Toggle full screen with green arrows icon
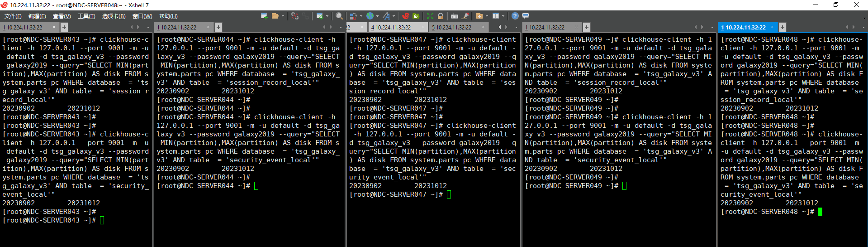868x247 pixels. [430, 16]
